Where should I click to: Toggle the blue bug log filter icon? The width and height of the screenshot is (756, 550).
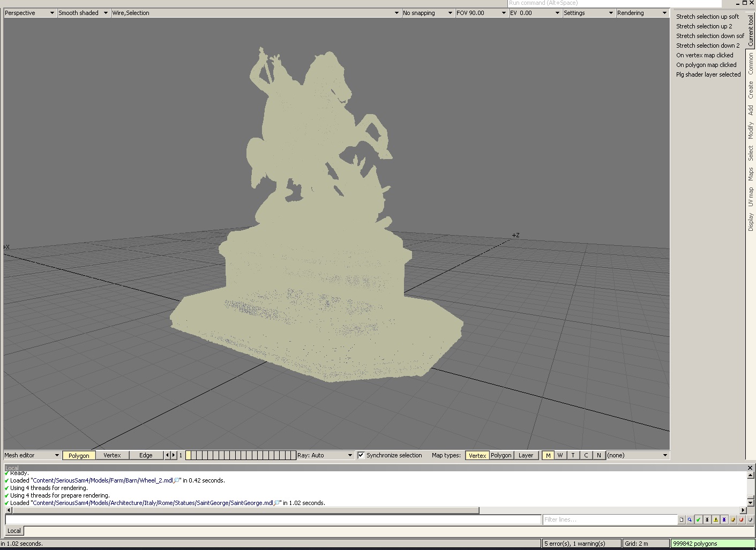pos(724,519)
